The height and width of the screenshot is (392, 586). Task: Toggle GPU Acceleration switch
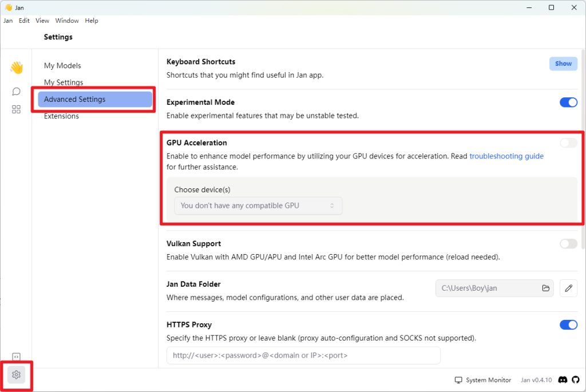(568, 143)
